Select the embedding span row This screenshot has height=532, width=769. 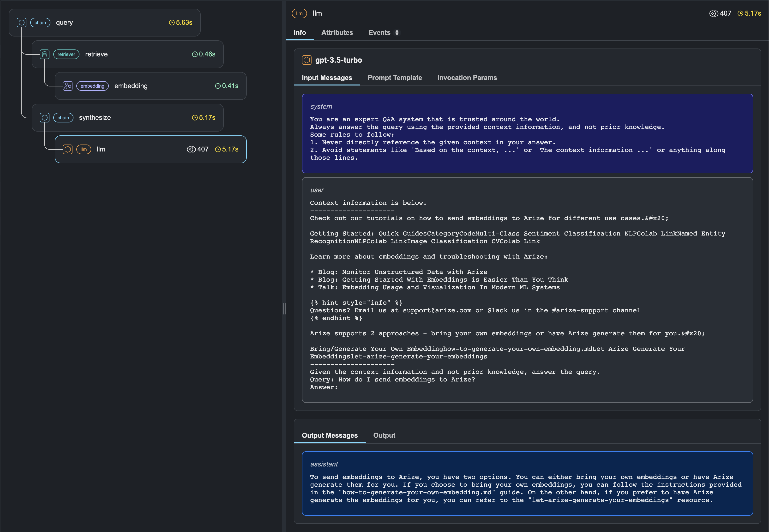tap(150, 86)
